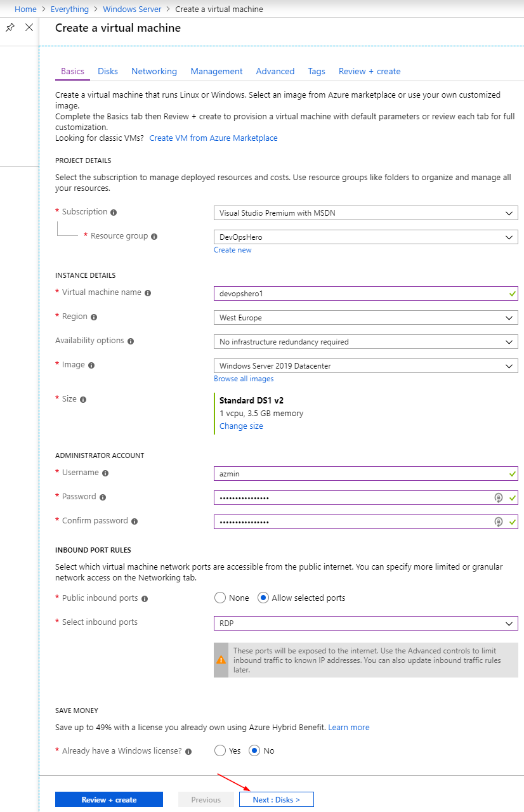524x812 pixels.
Task: Click the Virtual machine name input field
Action: (366, 294)
